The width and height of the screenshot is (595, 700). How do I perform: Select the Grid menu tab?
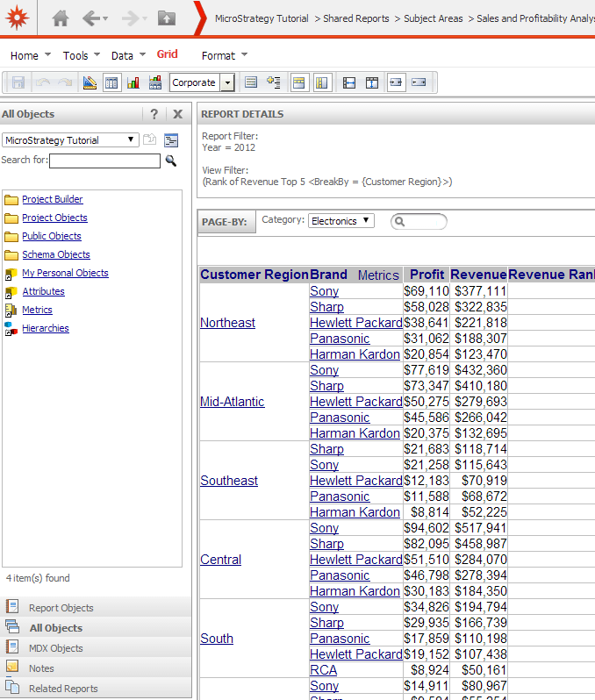tap(167, 54)
